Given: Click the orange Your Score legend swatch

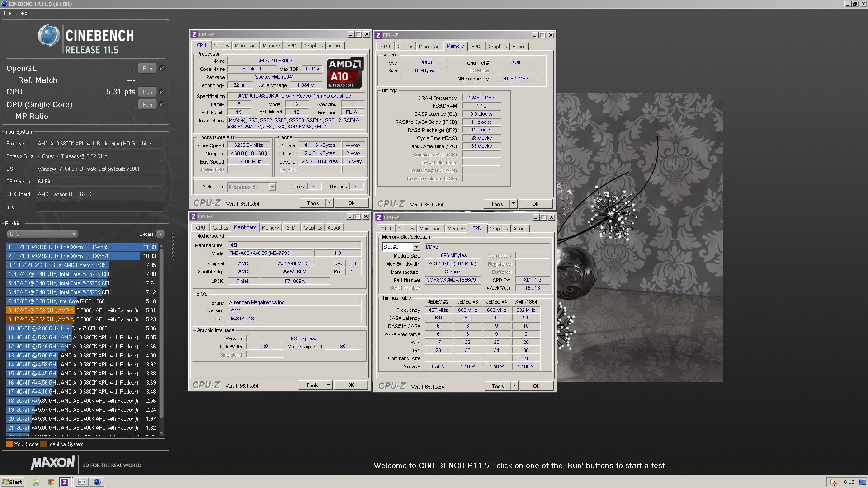Looking at the screenshot, I should pos(9,444).
